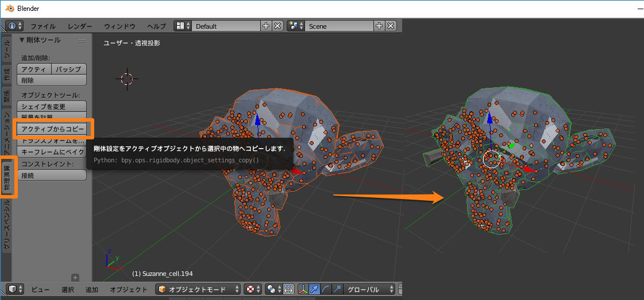Add a new screen layout next to Default
The height and width of the screenshot is (300, 644).
click(266, 26)
